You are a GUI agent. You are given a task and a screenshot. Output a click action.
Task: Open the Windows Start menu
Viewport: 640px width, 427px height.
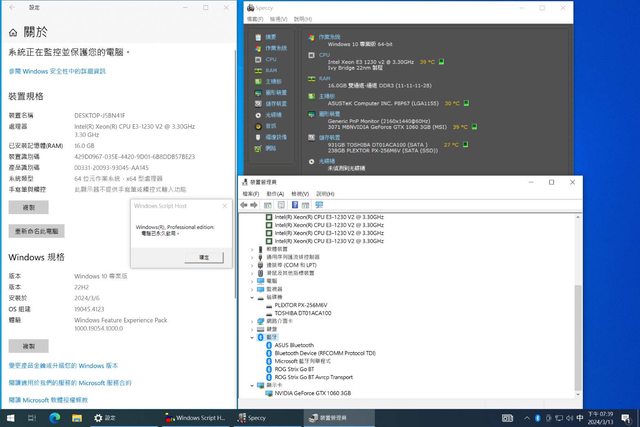click(x=11, y=418)
